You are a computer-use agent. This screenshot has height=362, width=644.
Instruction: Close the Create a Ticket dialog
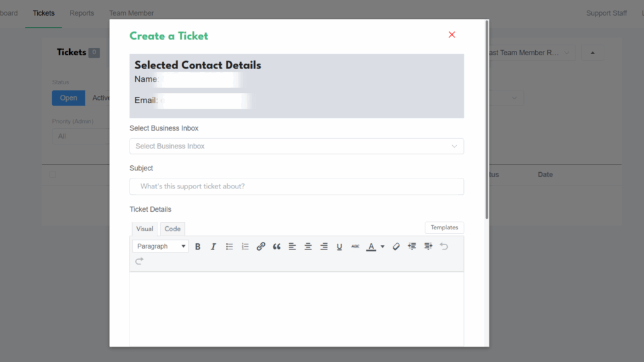452,35
